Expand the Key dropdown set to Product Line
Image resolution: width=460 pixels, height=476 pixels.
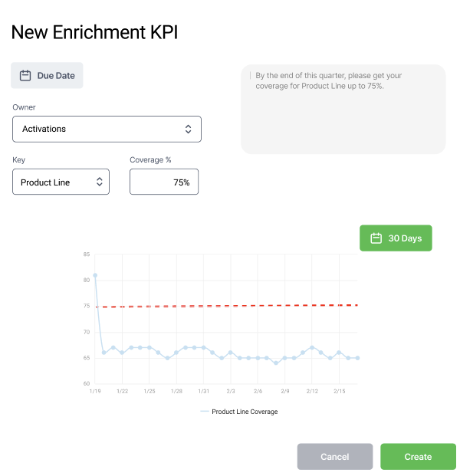coord(61,182)
